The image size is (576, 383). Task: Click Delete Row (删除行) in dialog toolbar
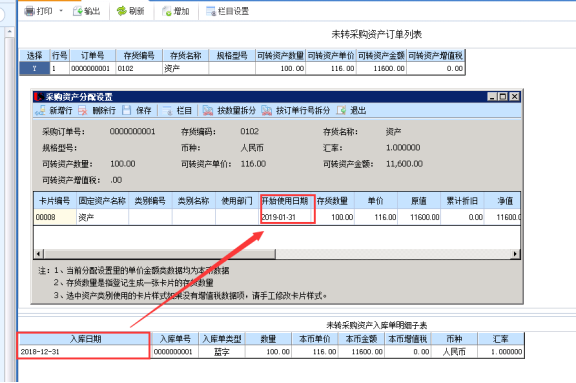pyautogui.click(x=97, y=111)
